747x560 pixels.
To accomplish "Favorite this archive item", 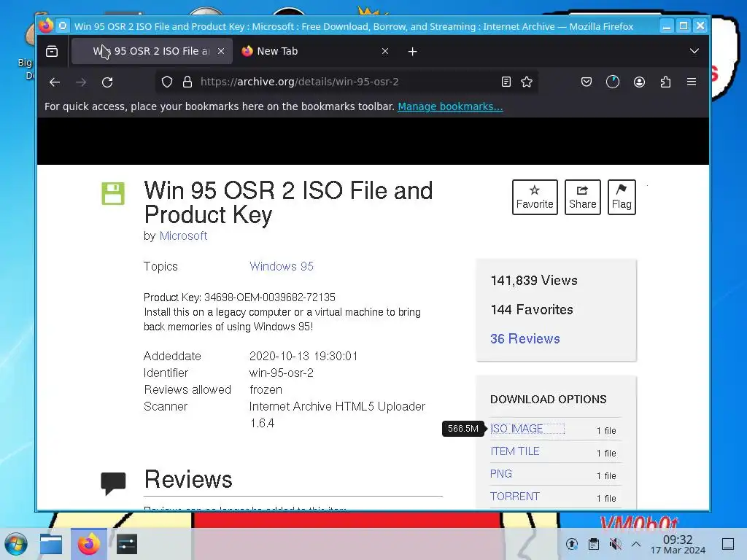I will pyautogui.click(x=535, y=197).
